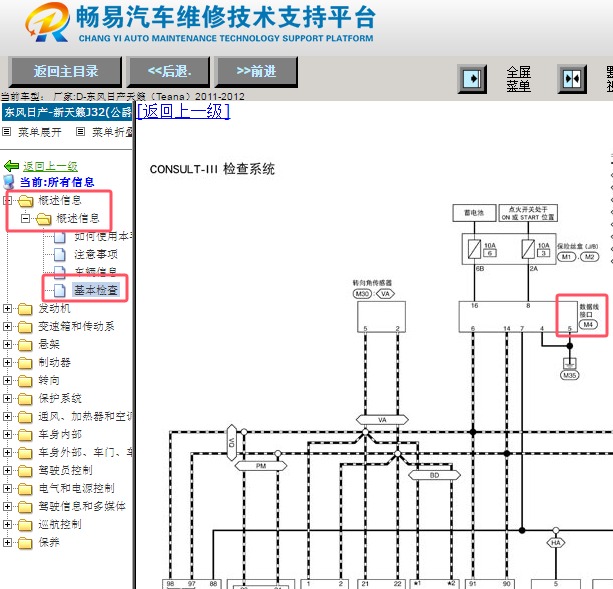Image resolution: width=613 pixels, height=589 pixels.
Task: Click the 菜单展开 list icon
Action: (x=7, y=132)
